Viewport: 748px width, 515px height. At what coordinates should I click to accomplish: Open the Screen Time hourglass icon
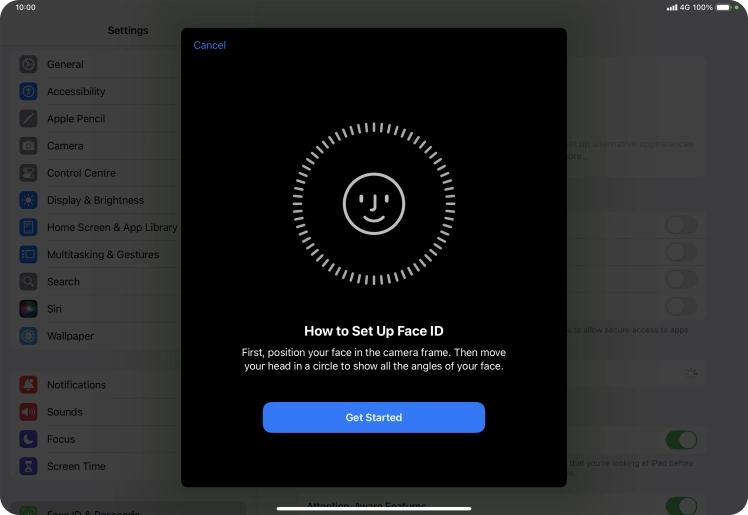click(28, 466)
